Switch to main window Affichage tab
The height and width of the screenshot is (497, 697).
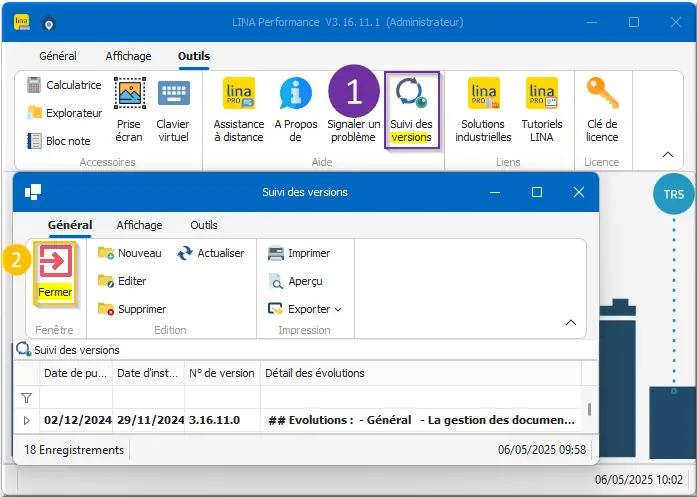128,56
